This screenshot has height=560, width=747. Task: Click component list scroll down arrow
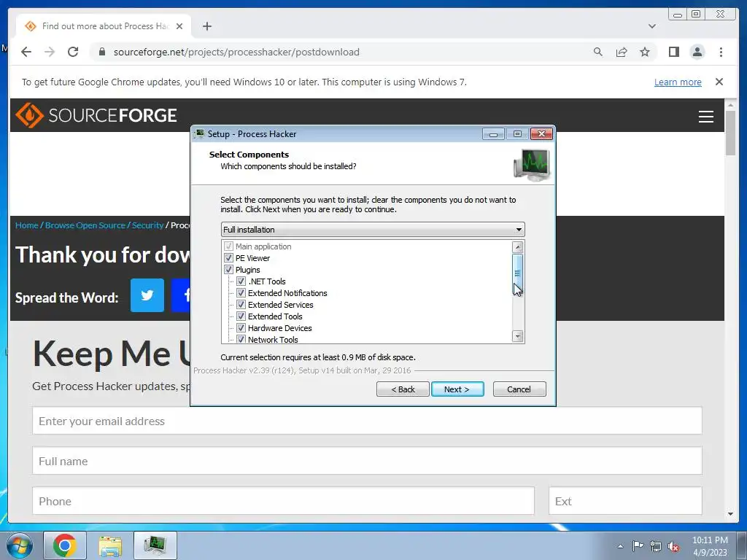(517, 336)
